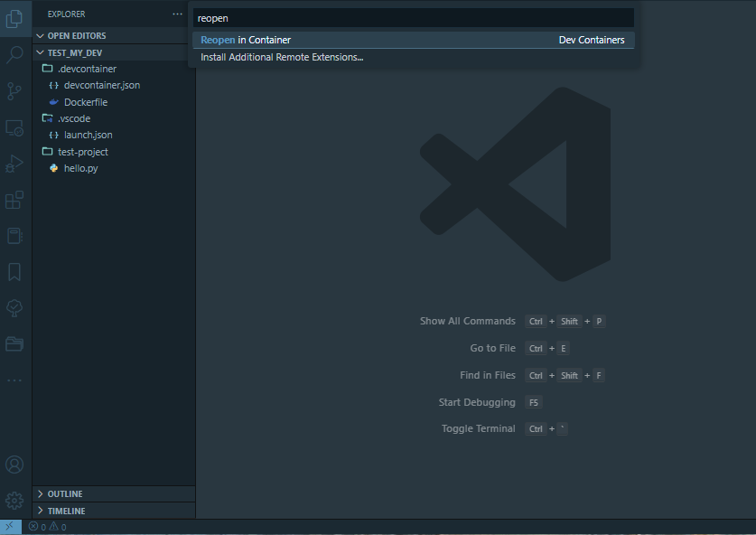Select the .vscode folder

(x=74, y=118)
